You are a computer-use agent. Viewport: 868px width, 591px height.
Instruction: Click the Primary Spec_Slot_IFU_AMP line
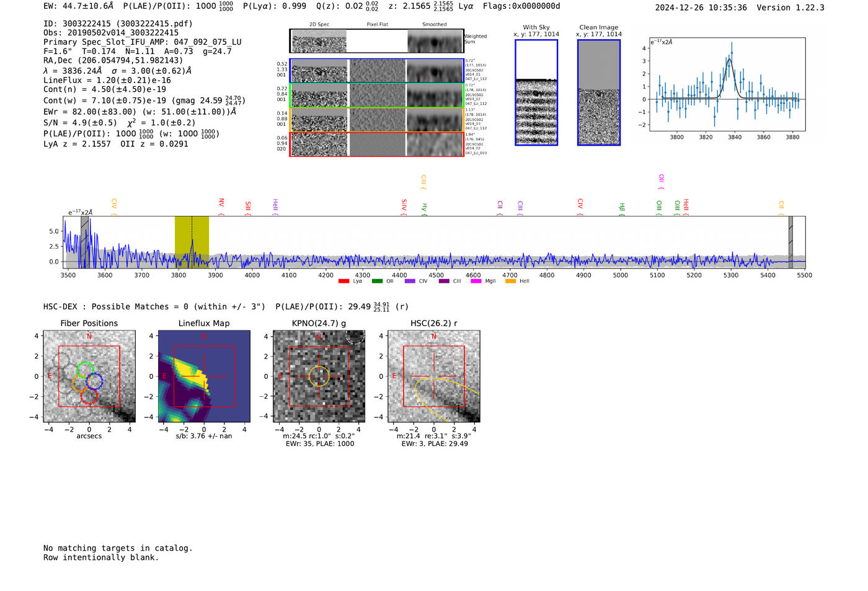tap(143, 42)
